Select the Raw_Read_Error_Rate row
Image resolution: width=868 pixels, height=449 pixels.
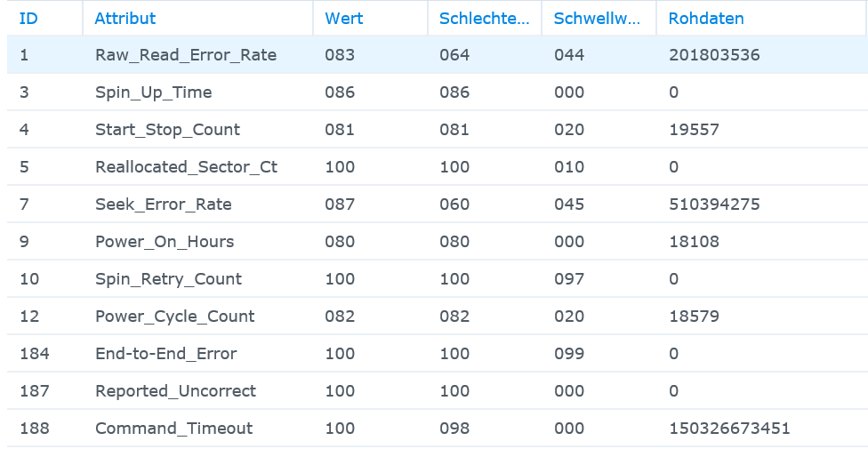click(x=438, y=55)
